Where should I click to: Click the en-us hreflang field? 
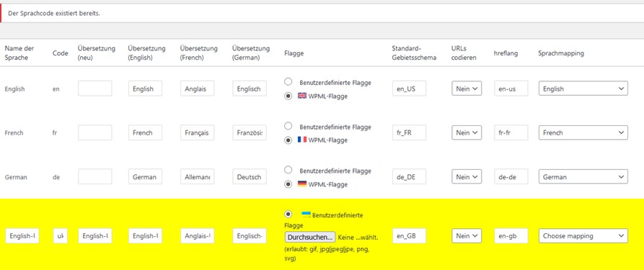(x=511, y=89)
